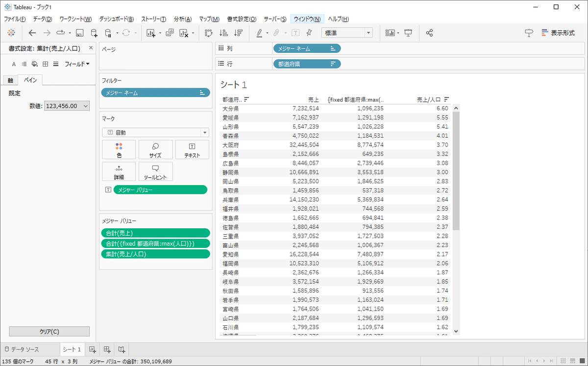Select the シート 1 tab
This screenshot has width=588, height=366.
point(72,349)
